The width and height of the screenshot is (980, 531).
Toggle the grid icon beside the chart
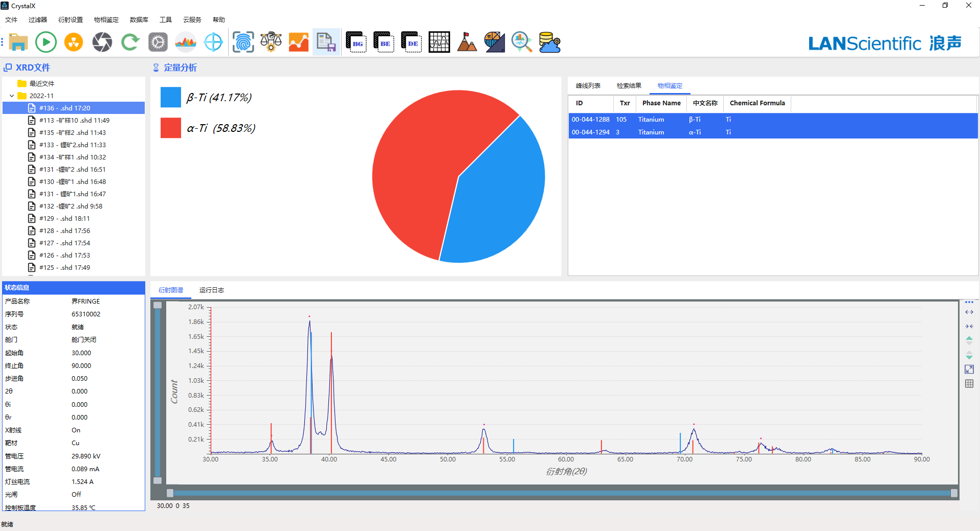point(969,384)
